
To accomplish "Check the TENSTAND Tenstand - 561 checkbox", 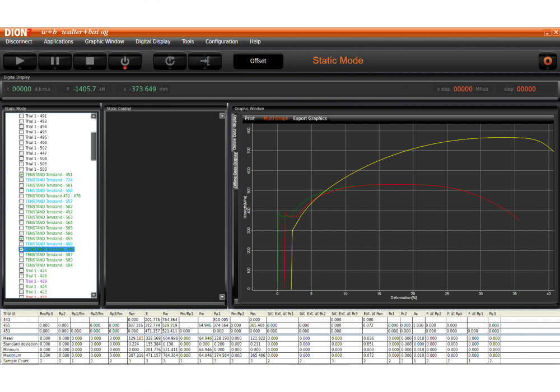I will pyautogui.click(x=21, y=185).
